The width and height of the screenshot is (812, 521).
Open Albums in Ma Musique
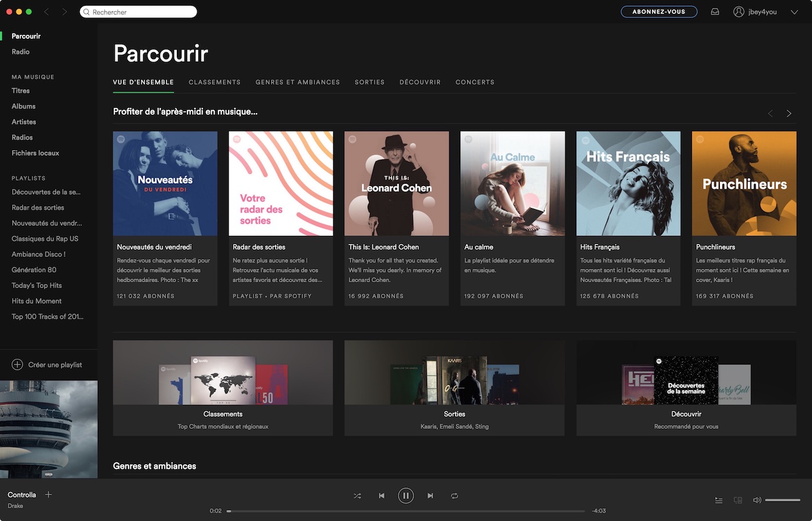tap(23, 106)
